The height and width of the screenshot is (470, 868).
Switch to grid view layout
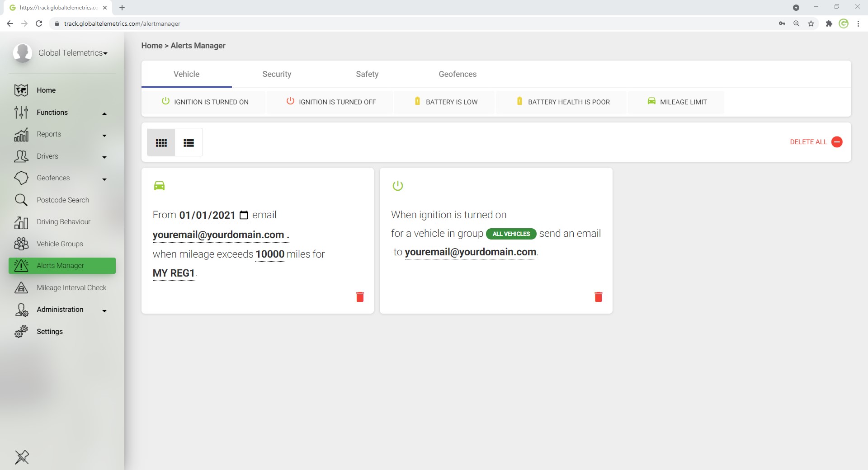161,143
